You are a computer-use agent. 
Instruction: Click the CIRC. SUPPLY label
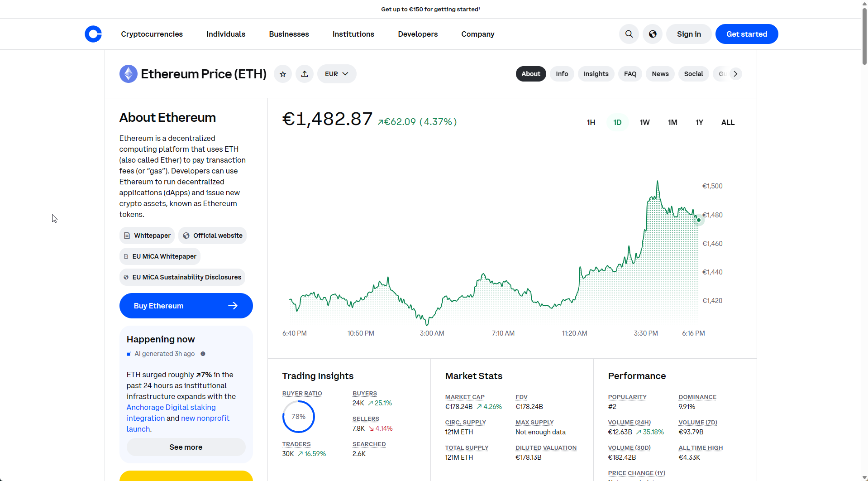pyautogui.click(x=465, y=423)
